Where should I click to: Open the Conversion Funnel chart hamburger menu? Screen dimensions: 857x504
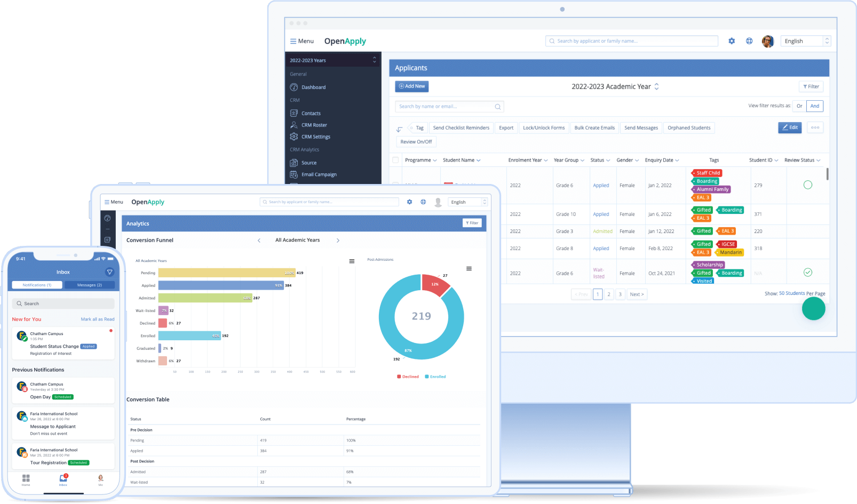point(352,261)
